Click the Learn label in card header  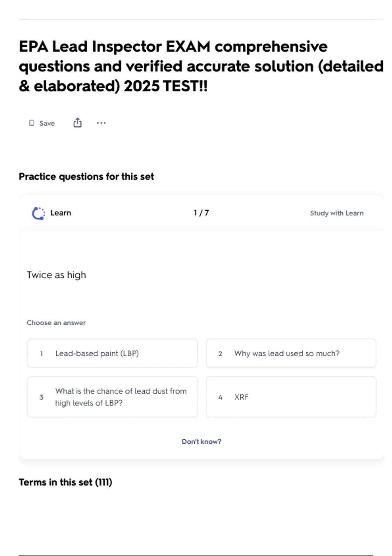[61, 213]
